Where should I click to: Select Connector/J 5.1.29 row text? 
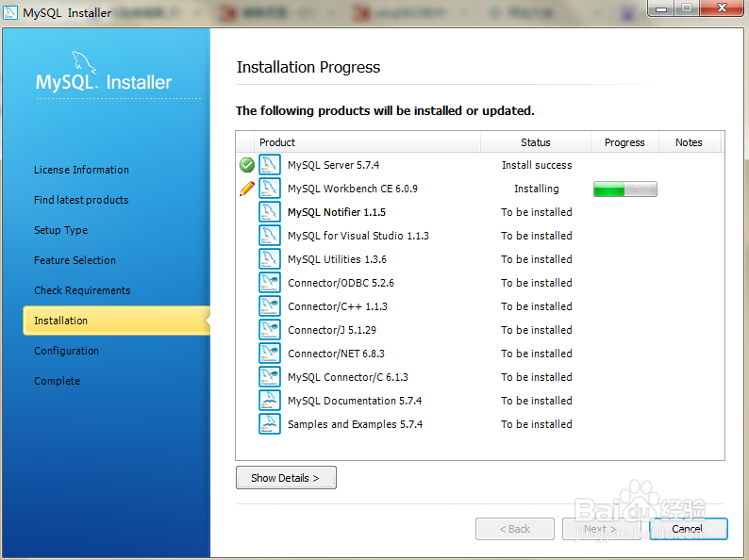coord(332,330)
